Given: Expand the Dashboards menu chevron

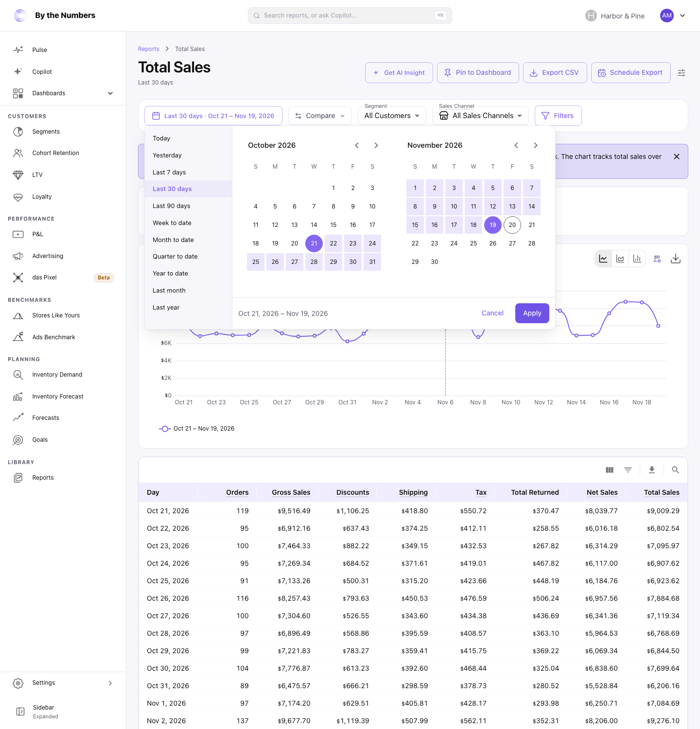Looking at the screenshot, I should 110,93.
